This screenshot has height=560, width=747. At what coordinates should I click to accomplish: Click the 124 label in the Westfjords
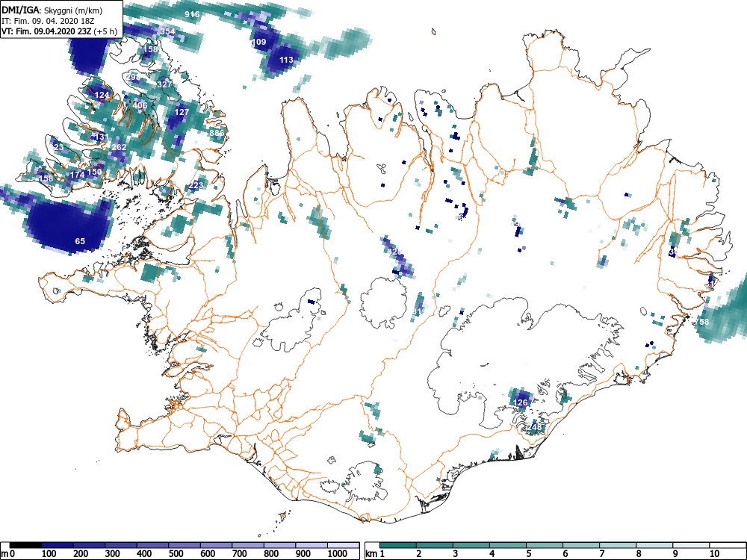click(102, 95)
